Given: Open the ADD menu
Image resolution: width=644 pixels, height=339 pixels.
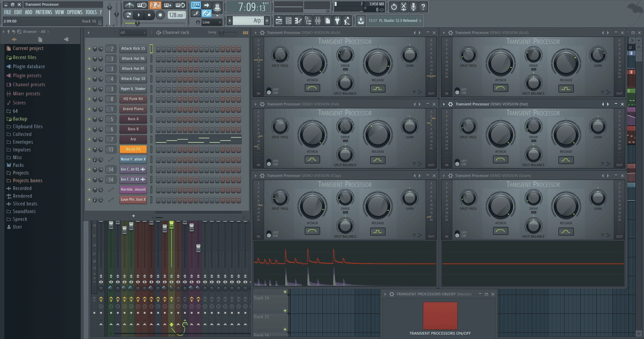Looking at the screenshot, I should click(29, 12).
